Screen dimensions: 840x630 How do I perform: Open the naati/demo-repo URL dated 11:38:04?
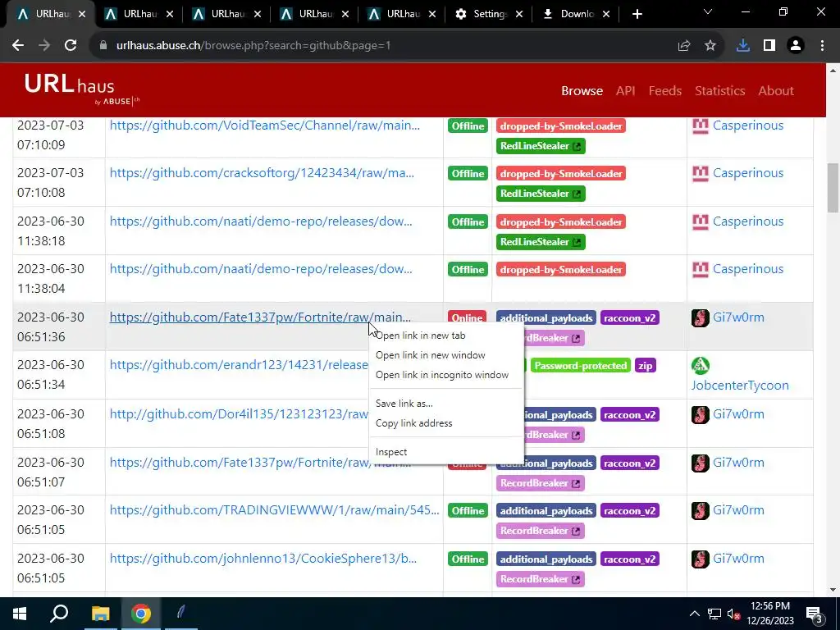click(261, 269)
